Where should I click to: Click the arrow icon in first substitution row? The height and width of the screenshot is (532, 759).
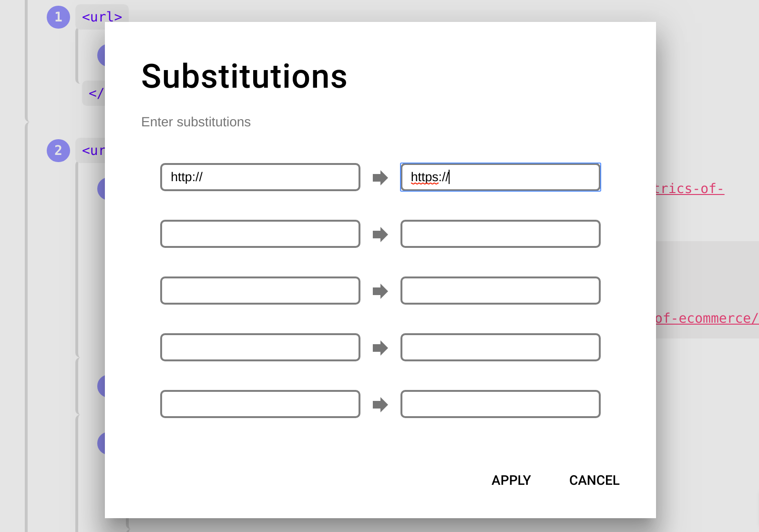tap(380, 178)
